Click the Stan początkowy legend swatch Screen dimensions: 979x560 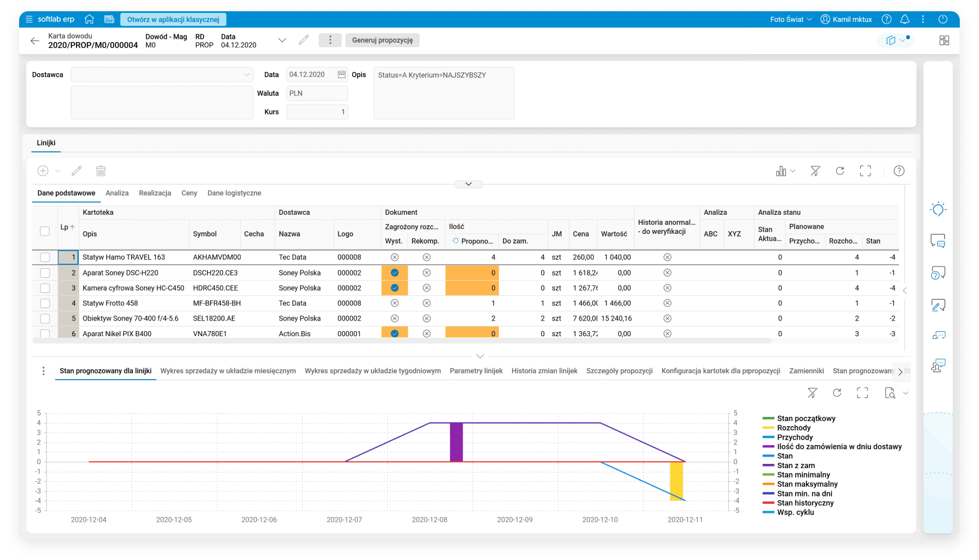click(x=768, y=418)
